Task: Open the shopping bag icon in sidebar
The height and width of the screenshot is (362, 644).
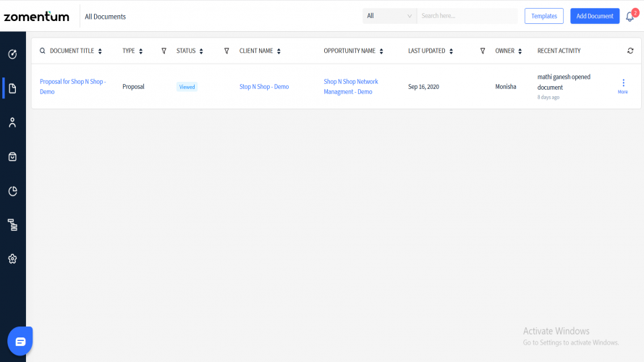Action: pyautogui.click(x=12, y=156)
